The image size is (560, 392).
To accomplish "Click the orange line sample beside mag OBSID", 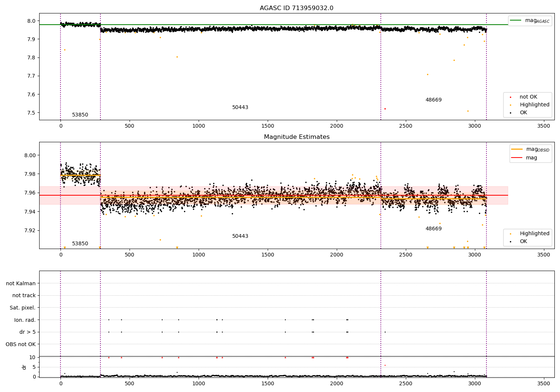I will click(517, 149).
